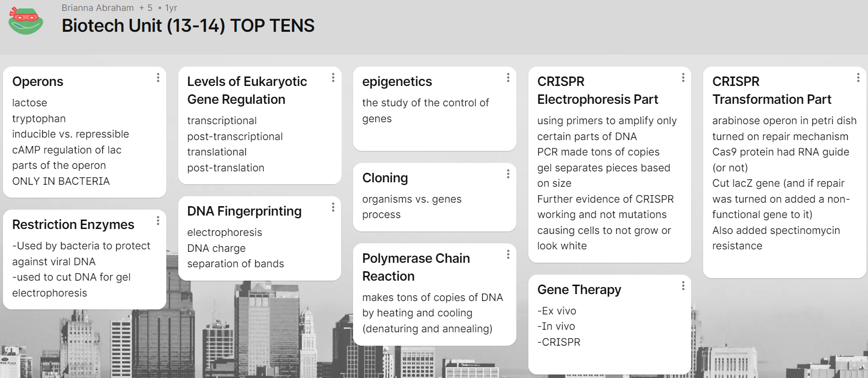Open three-dot menu on Restriction Enzymes card
This screenshot has height=378, width=868.
158,221
